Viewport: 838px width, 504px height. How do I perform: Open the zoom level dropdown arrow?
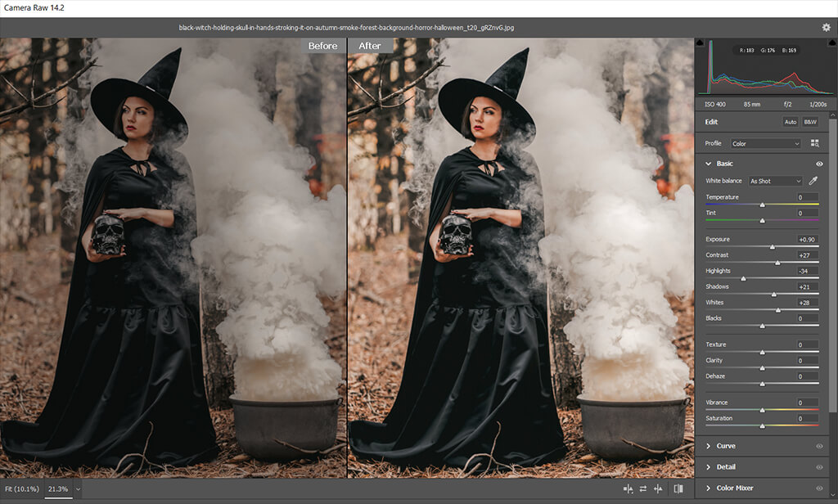click(x=78, y=489)
